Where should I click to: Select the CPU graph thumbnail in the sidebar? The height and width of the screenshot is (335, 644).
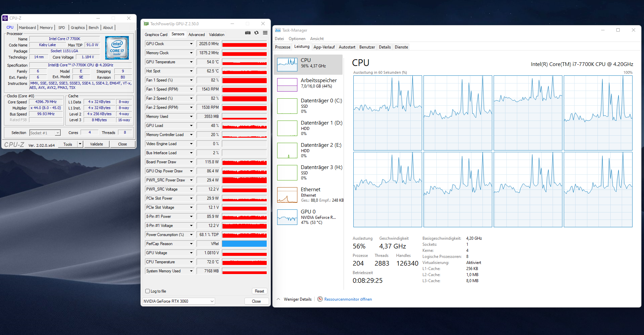(x=287, y=64)
